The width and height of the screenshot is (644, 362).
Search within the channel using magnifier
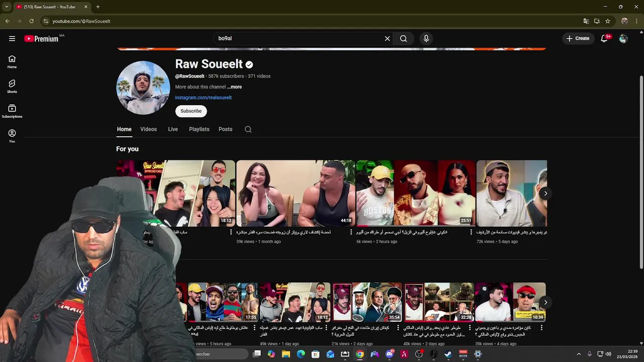pyautogui.click(x=248, y=129)
